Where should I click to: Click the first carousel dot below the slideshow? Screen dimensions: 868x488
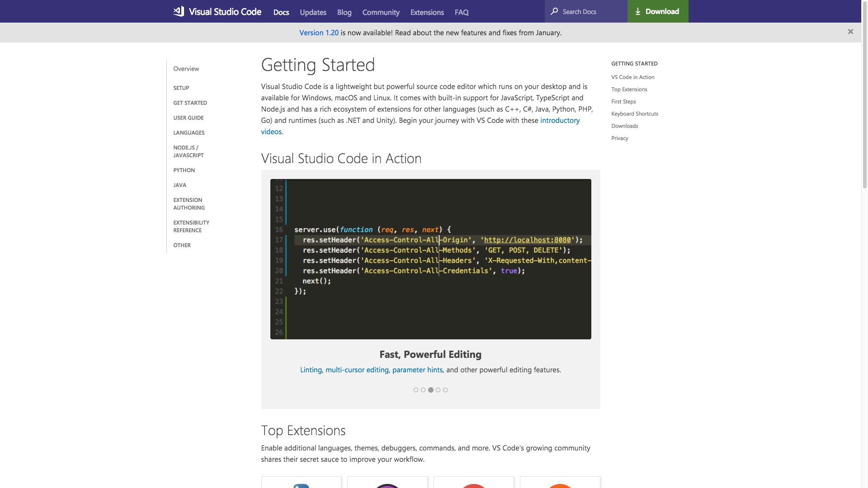[416, 389]
